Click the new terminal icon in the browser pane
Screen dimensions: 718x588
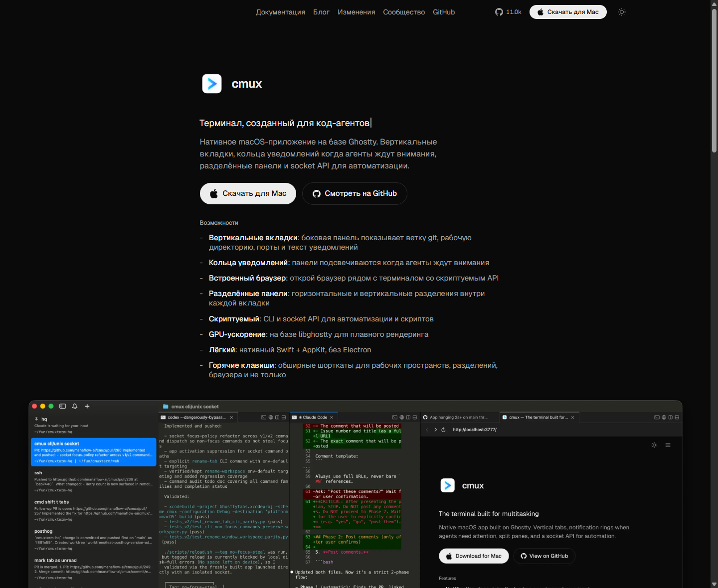coord(657,417)
